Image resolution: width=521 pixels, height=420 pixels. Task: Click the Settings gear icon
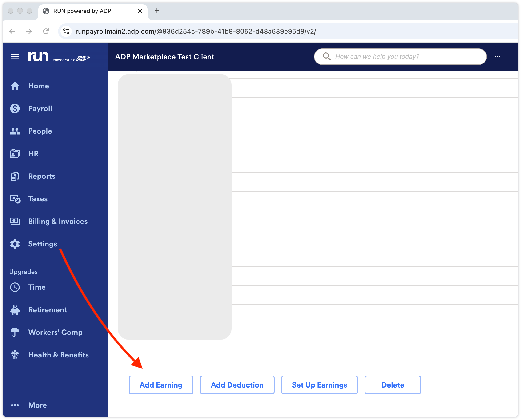[15, 244]
